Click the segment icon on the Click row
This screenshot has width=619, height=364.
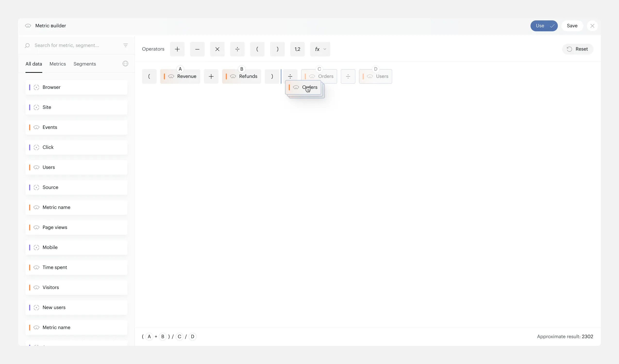36,147
